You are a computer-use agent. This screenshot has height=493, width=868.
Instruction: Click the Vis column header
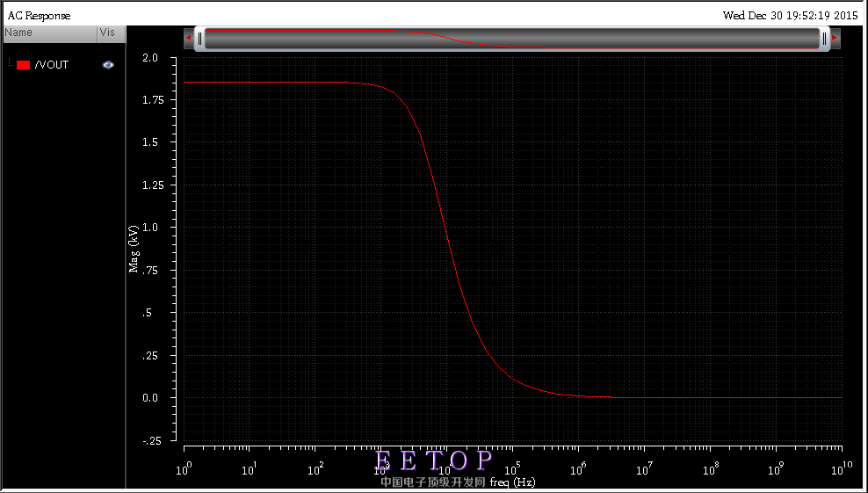[112, 33]
